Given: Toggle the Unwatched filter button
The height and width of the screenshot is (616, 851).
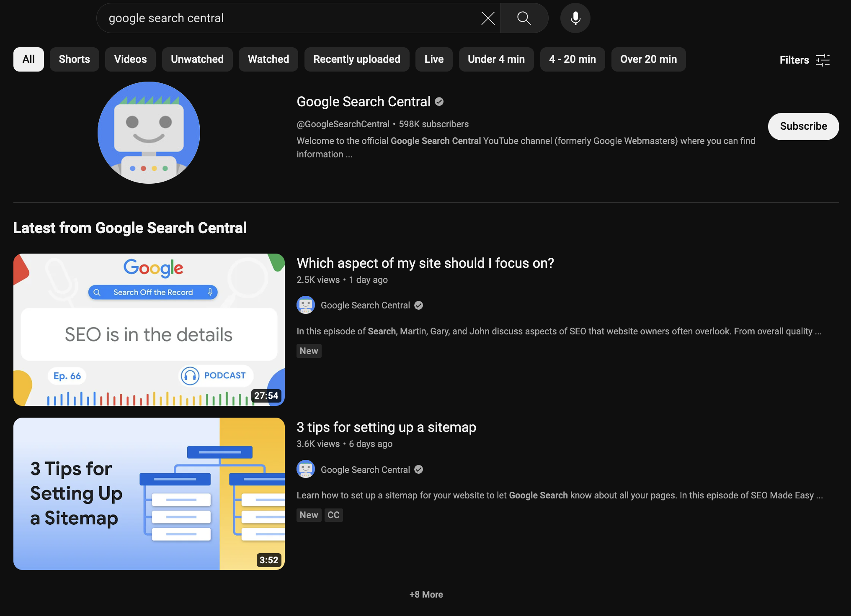Looking at the screenshot, I should pyautogui.click(x=197, y=59).
